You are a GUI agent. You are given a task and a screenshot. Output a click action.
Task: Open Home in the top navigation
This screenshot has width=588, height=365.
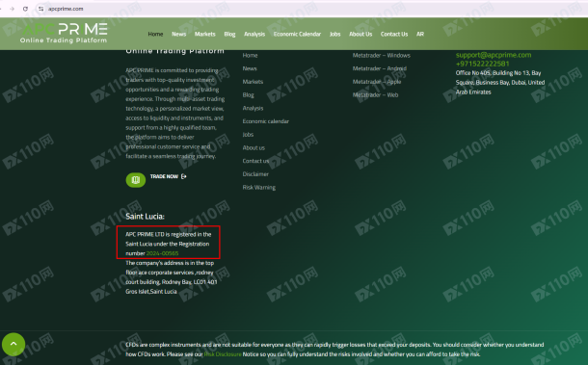coord(155,34)
